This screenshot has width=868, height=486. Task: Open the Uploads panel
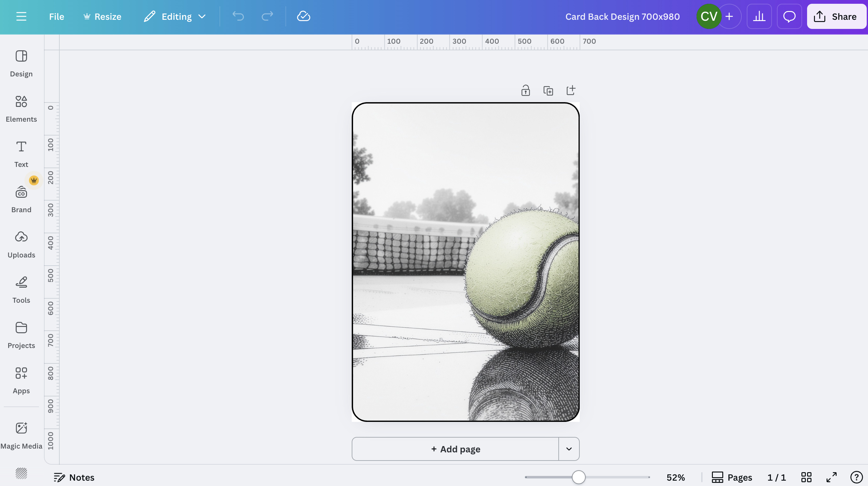(x=21, y=244)
